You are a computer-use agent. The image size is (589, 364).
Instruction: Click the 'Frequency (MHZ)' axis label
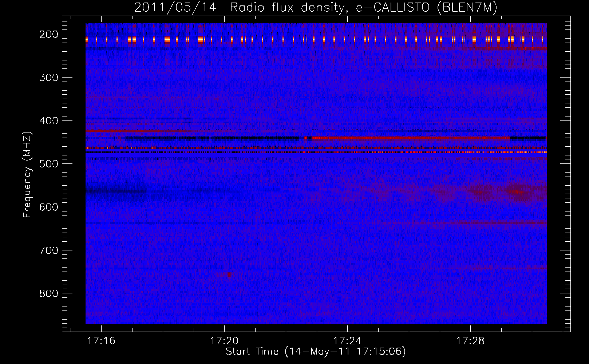27,175
